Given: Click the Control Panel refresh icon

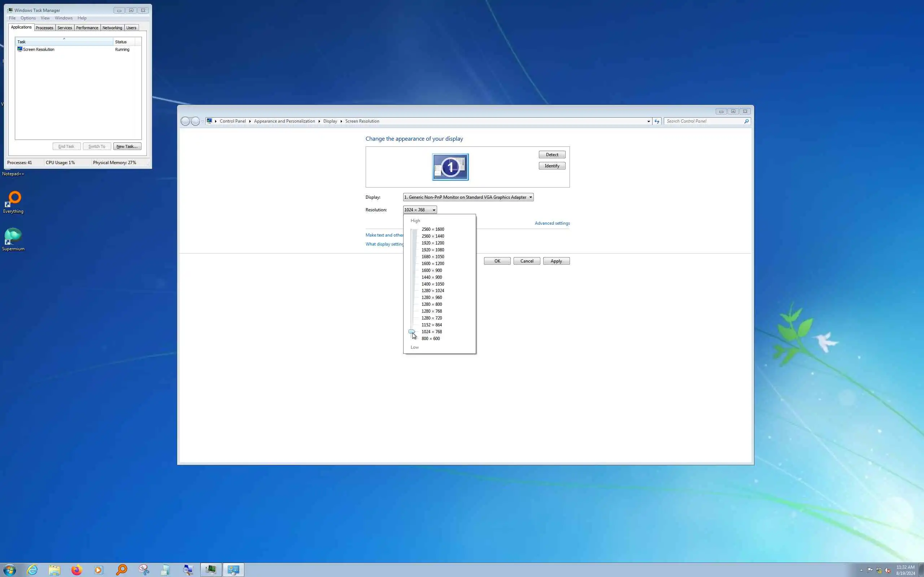Looking at the screenshot, I should 657,122.
